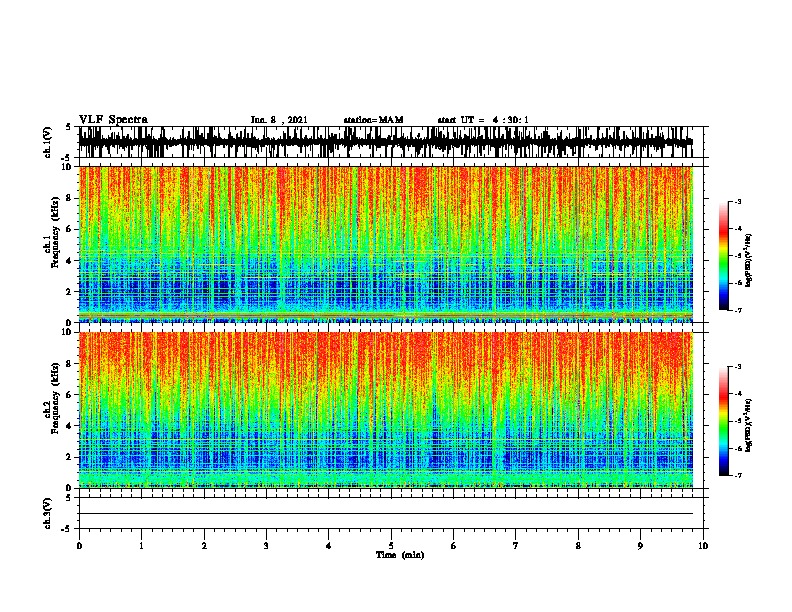Viewport: 792px width, 612px height.
Task: Click the "6" time axis tick label
Action: (454, 545)
